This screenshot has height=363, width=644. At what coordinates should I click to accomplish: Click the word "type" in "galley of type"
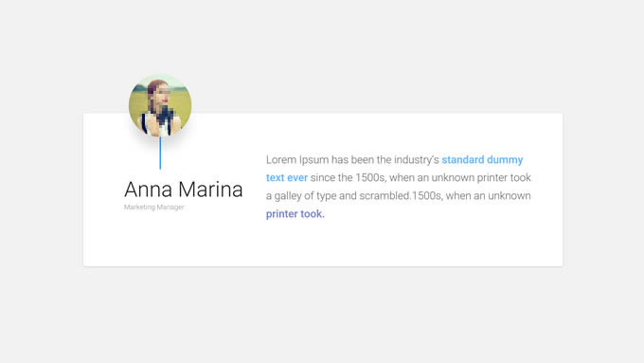coord(327,196)
